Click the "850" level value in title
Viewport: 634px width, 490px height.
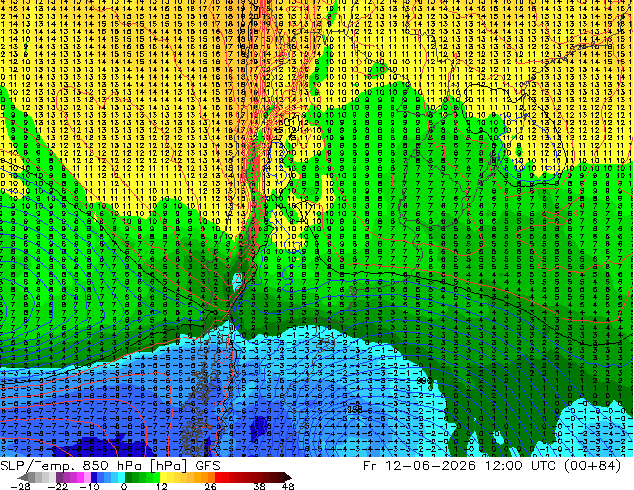tap(95, 466)
